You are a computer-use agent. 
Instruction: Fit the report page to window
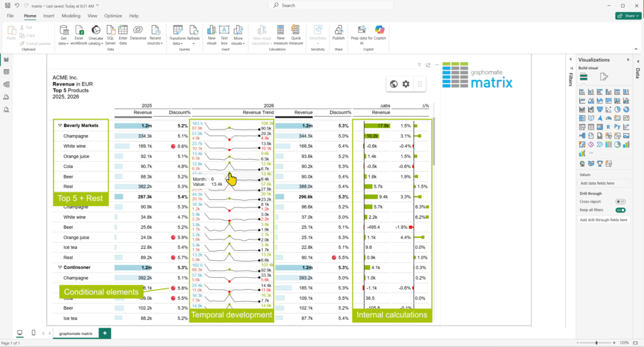click(x=635, y=343)
